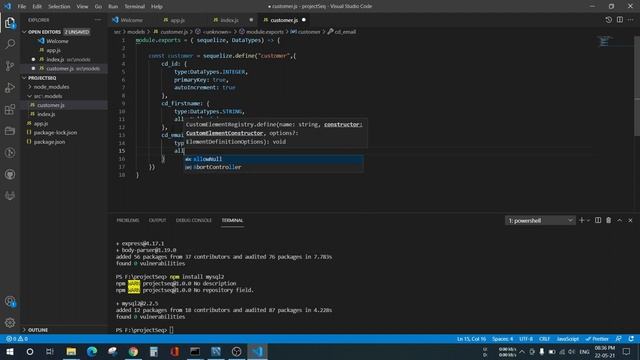Open the Selection menu
Viewport: 640px width, 360px height.
(59, 6)
